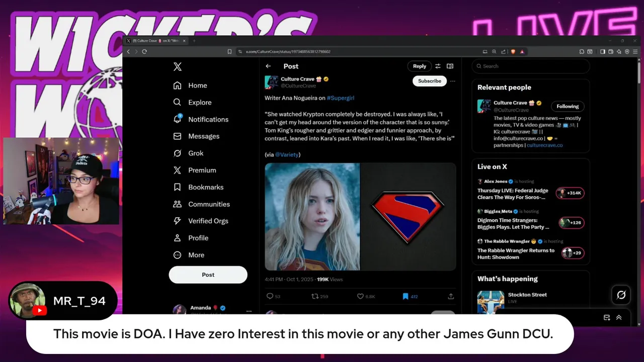The width and height of the screenshot is (644, 362).
Task: Open the browser hamburger menu
Action: pos(635,51)
